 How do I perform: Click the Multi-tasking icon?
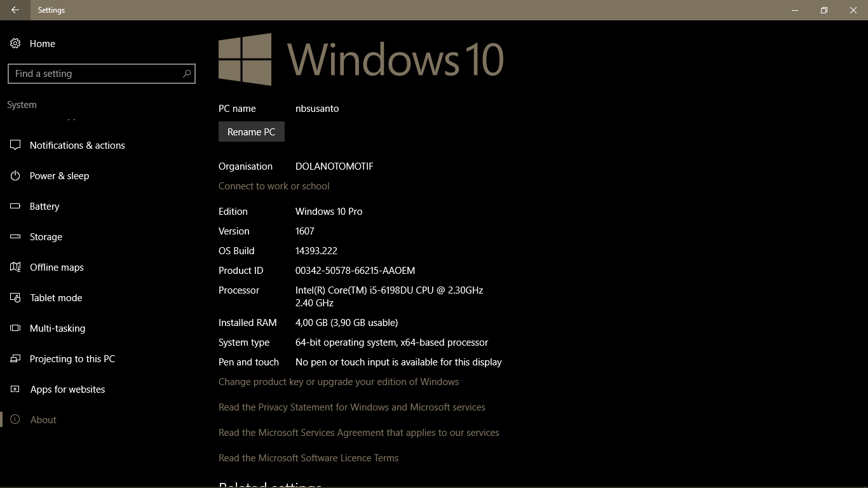[x=15, y=329]
